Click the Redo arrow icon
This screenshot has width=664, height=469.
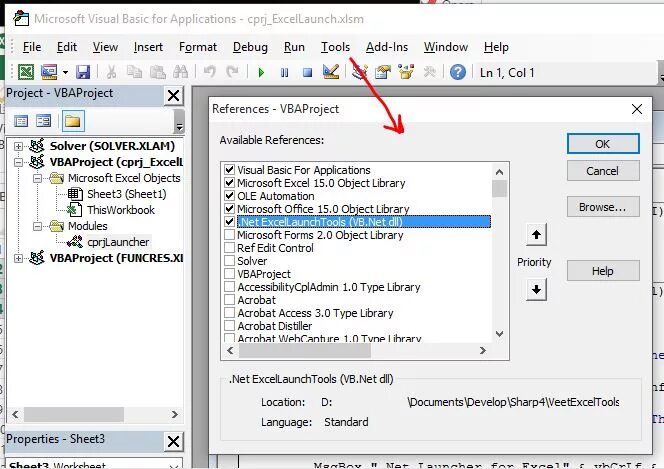(x=232, y=72)
